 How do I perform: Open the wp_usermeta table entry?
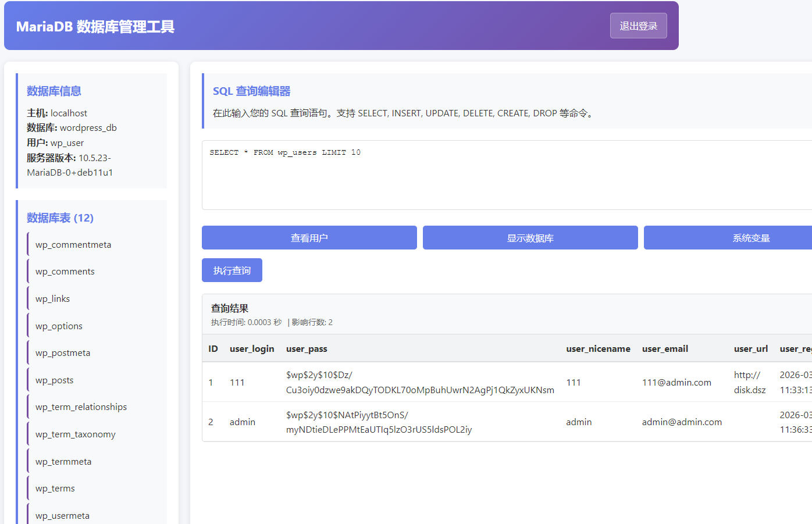click(x=63, y=516)
